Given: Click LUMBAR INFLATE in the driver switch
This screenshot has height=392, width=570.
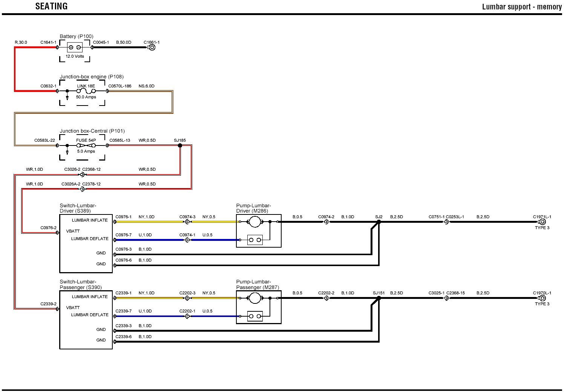Looking at the screenshot, I should (90, 220).
